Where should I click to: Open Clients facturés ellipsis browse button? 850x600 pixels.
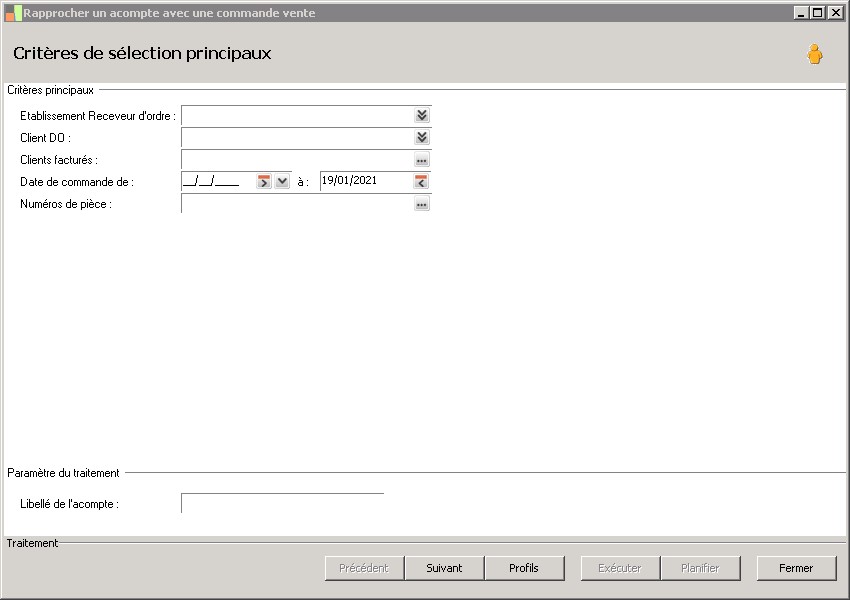pos(422,160)
